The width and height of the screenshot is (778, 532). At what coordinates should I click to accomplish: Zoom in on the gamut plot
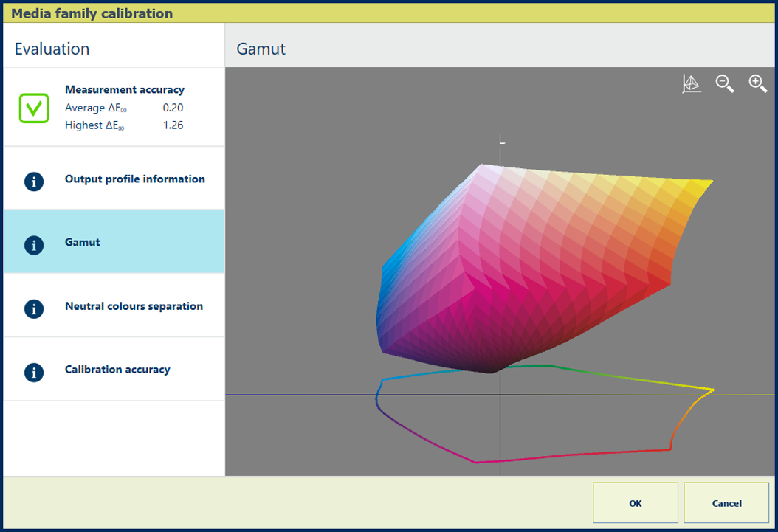coord(757,84)
